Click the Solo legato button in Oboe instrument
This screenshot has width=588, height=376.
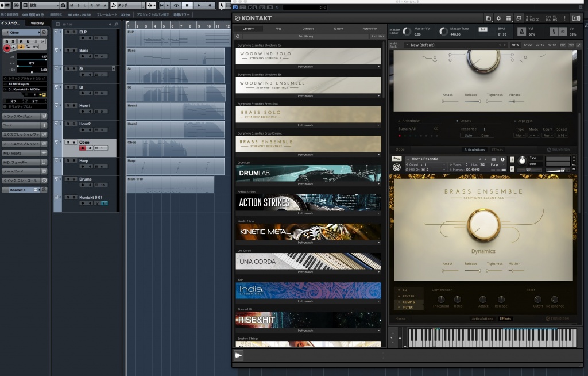point(469,136)
